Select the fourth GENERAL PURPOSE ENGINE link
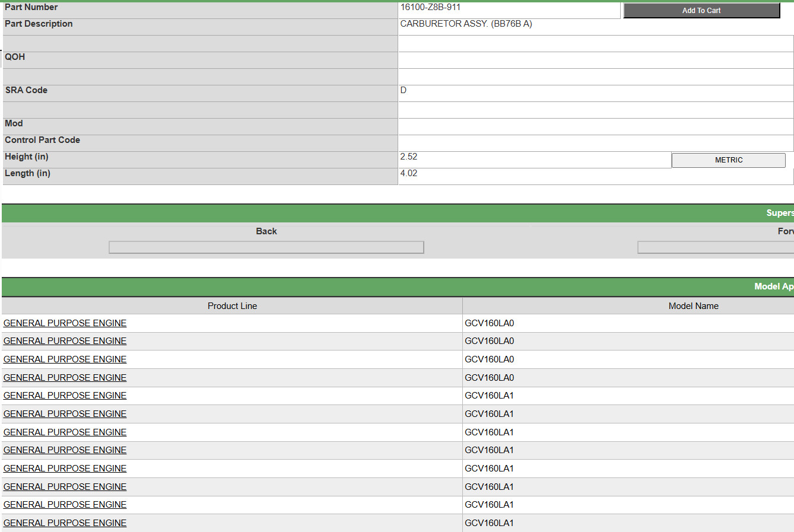The image size is (794, 532). click(65, 378)
